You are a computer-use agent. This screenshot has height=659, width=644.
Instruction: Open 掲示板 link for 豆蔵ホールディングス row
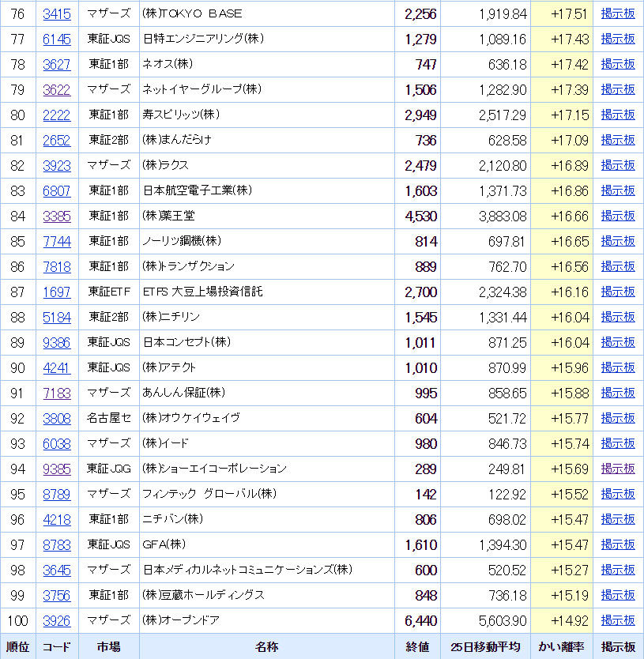click(x=618, y=595)
